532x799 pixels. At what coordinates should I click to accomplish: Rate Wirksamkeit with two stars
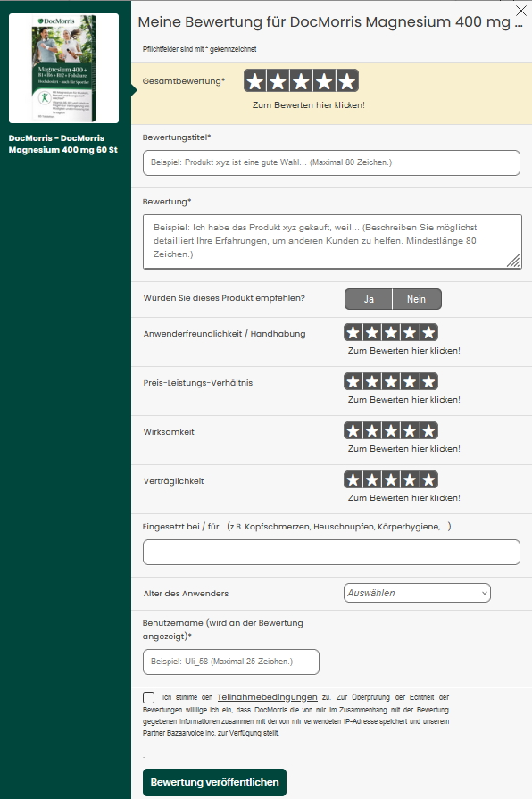pos(372,430)
